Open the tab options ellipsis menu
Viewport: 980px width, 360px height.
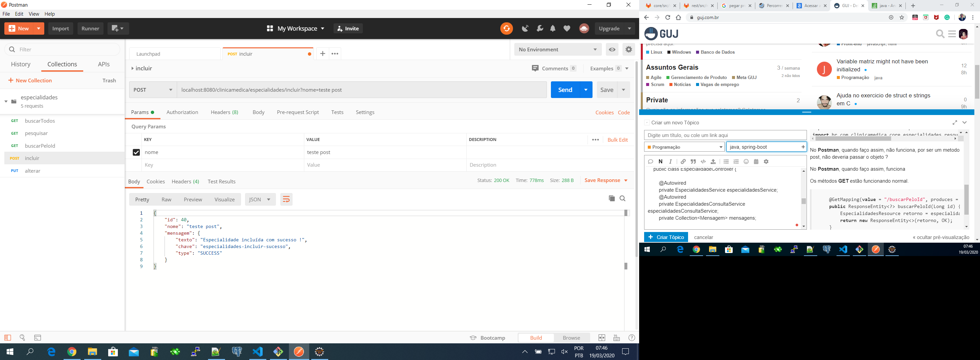(x=335, y=54)
